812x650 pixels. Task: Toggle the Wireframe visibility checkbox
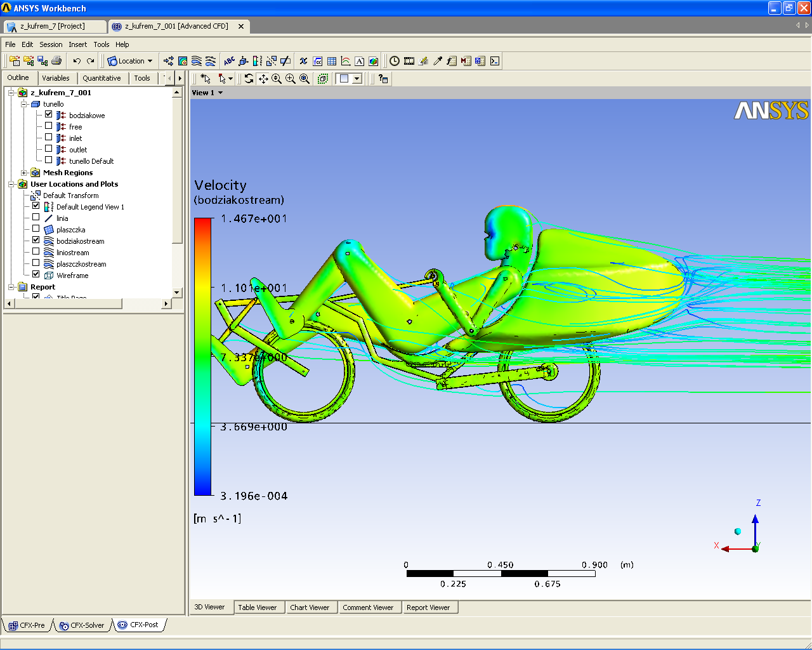click(x=36, y=275)
